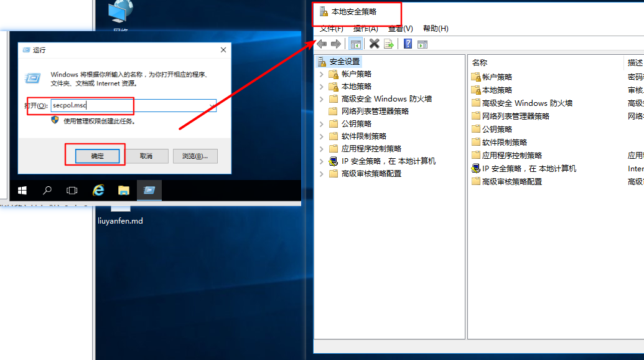Expand the 公钥策略 tree node
This screenshot has width=644, height=360.
322,124
